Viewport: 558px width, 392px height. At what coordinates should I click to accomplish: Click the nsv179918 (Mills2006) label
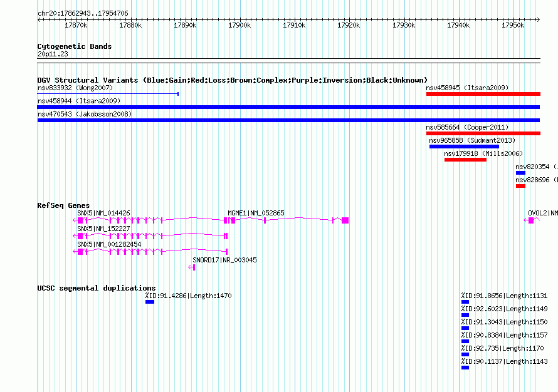click(483, 153)
